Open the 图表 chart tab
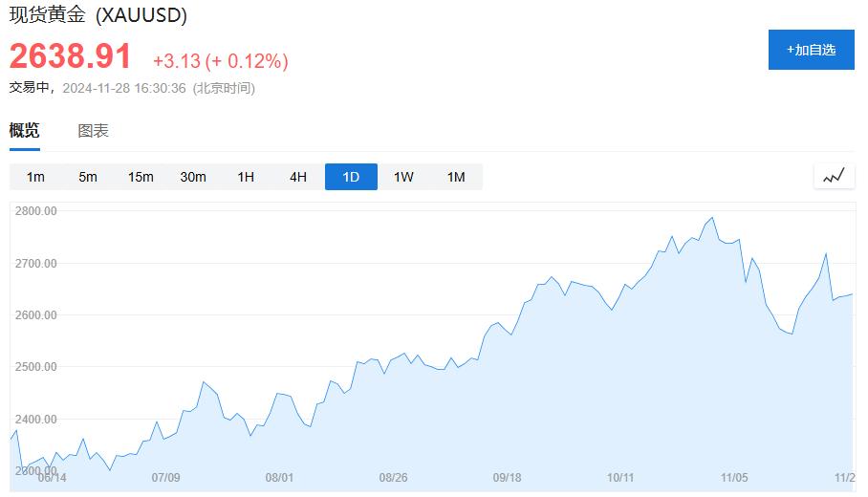Screen dimensions: 868x497 [93, 131]
